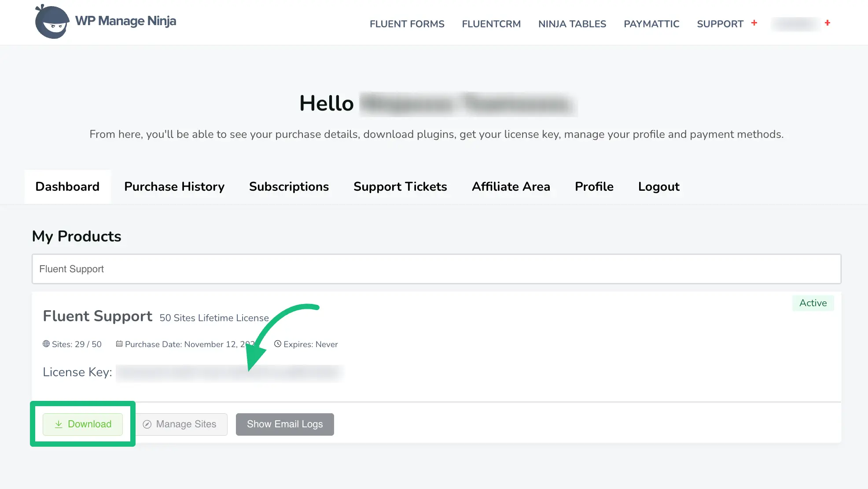868x489 pixels.
Task: Click the 50 Sites Lifetime License label
Action: point(214,318)
